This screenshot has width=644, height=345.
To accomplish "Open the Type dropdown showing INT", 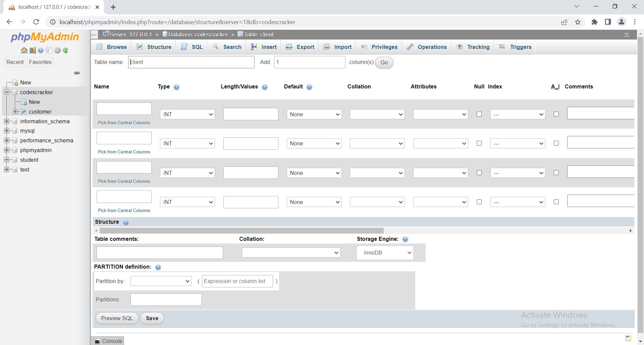I will click(x=187, y=114).
